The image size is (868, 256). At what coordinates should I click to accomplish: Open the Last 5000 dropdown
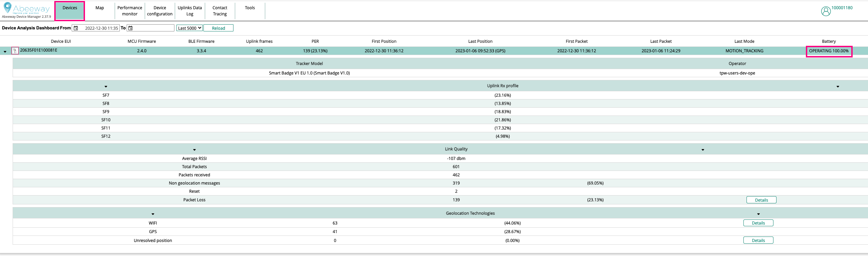[x=190, y=28]
